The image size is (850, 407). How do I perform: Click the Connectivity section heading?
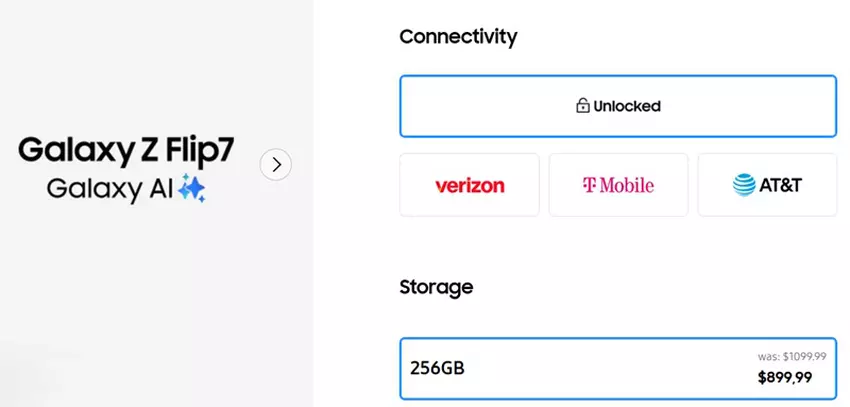tap(458, 37)
